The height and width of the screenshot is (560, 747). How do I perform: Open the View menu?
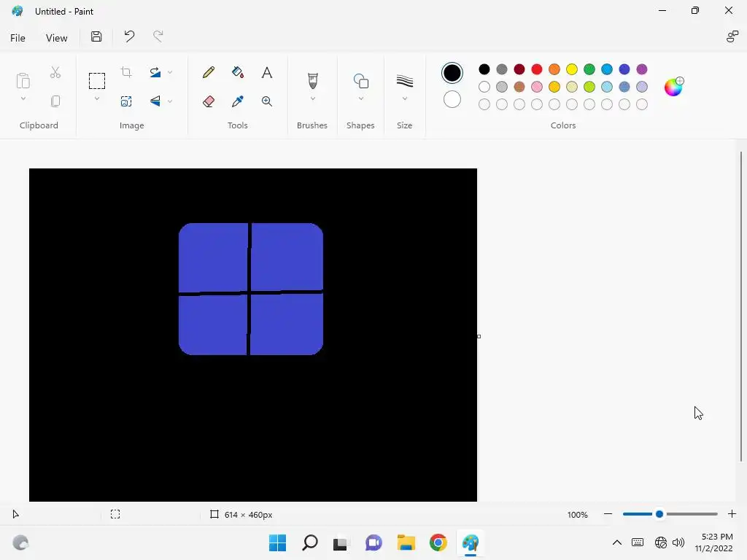tap(56, 38)
